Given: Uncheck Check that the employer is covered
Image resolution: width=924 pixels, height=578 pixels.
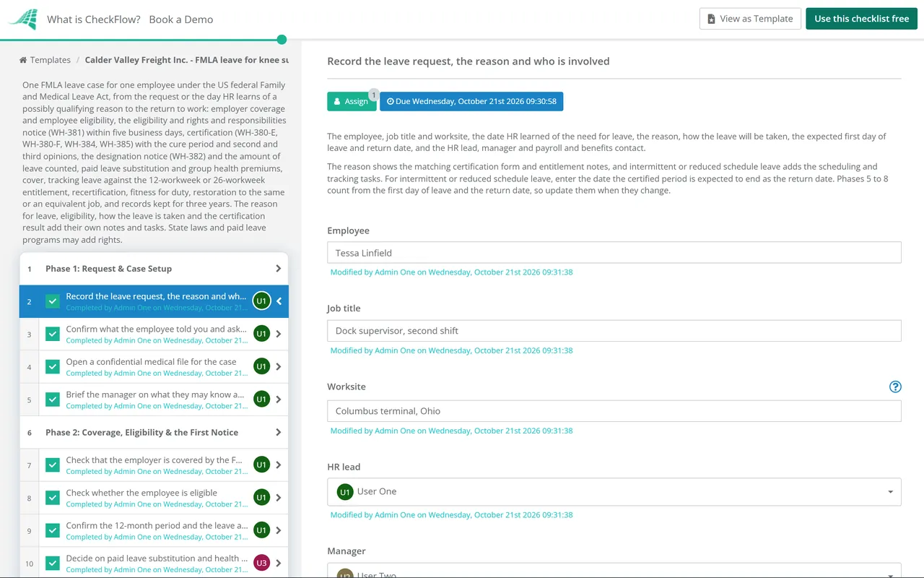Looking at the screenshot, I should (x=53, y=465).
